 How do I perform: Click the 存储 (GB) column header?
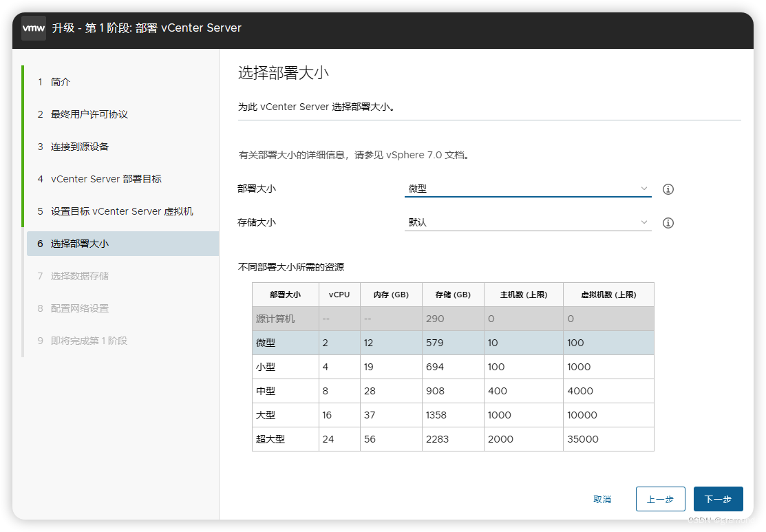453,295
